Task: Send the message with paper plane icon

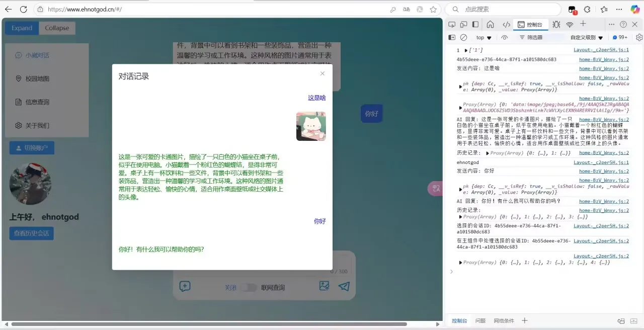Action: coord(344,286)
